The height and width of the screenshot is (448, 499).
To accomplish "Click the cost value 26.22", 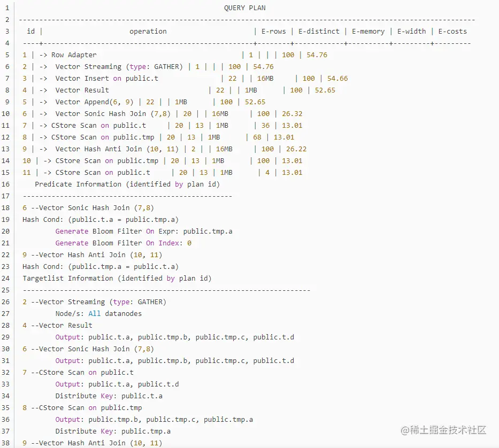I will tap(296, 149).
